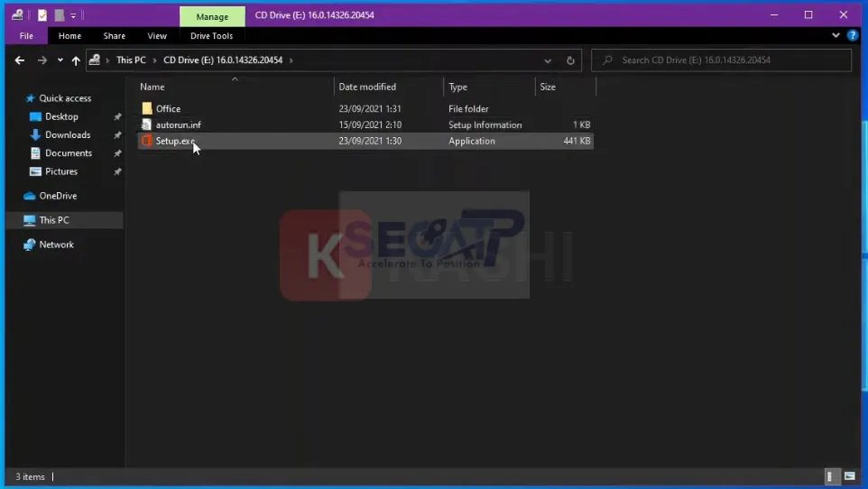The height and width of the screenshot is (489, 868).
Task: Click the search magnifier icon
Action: pos(607,60)
